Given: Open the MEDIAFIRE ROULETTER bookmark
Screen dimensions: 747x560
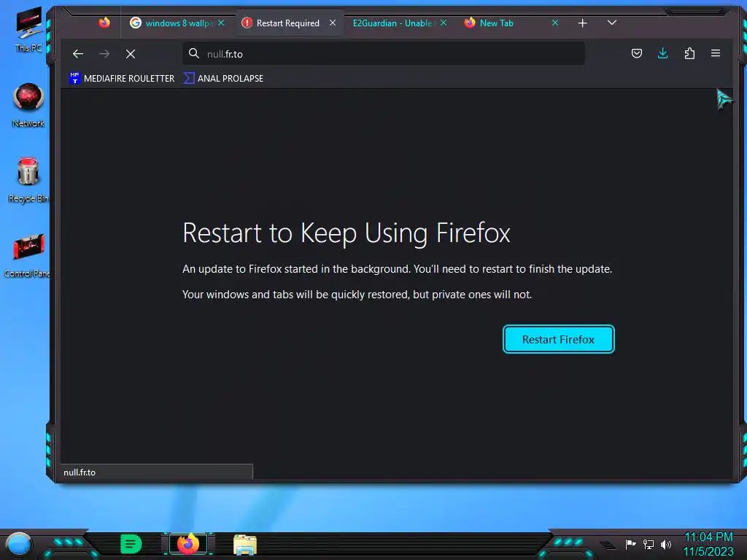Looking at the screenshot, I should pos(122,78).
